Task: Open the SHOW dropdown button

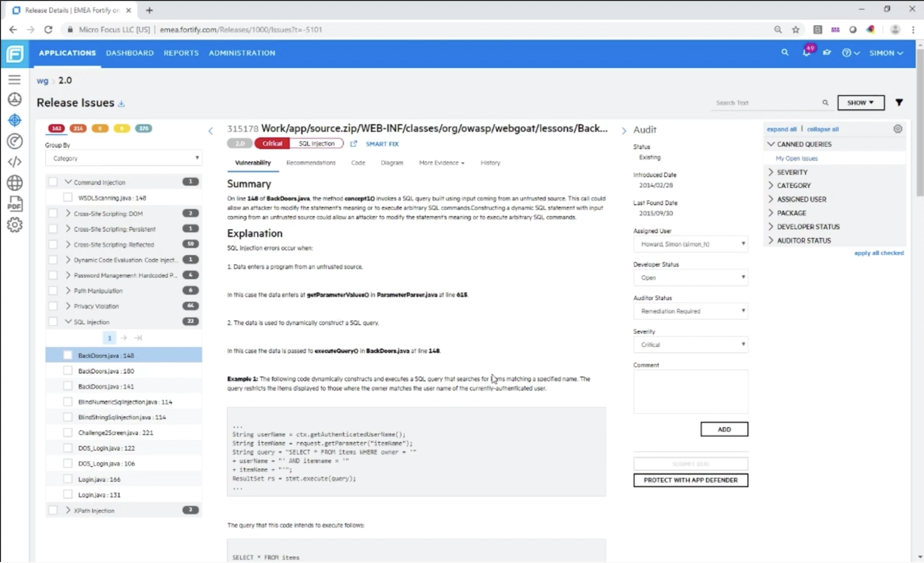Action: pos(861,103)
